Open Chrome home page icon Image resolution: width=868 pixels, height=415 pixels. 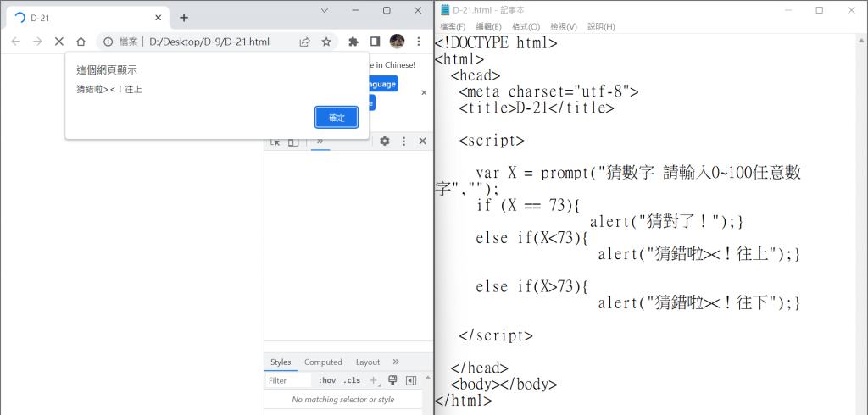pos(81,41)
